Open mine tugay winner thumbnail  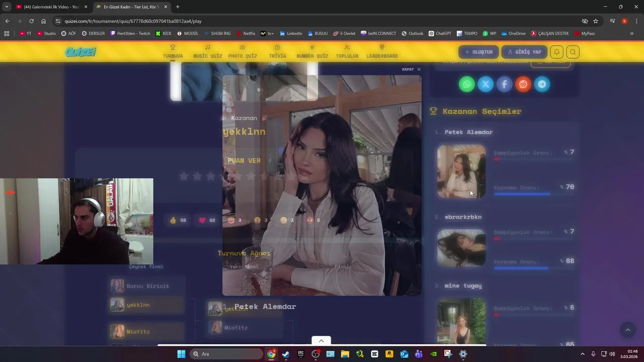click(x=461, y=322)
